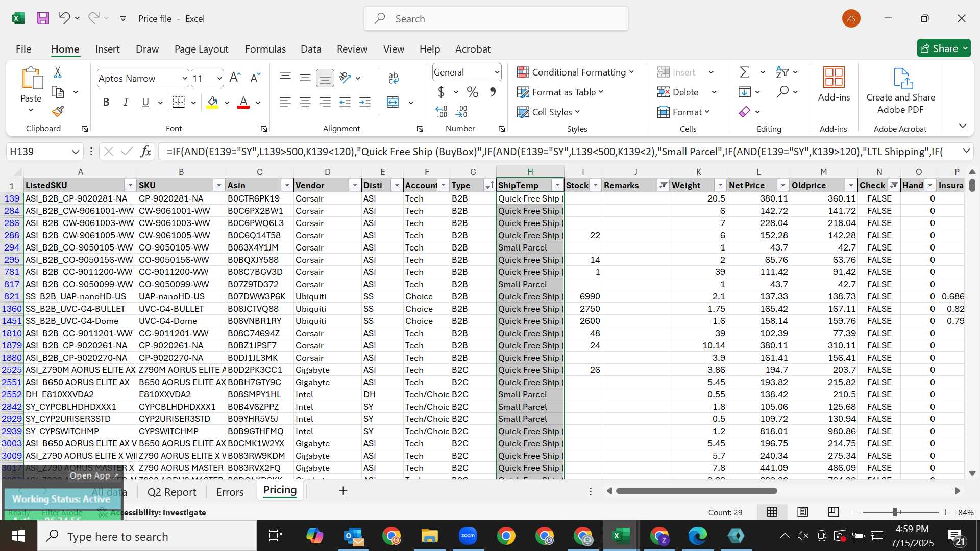Open Conditional Formatting menu
Screen dimensions: 980x551
575,72
